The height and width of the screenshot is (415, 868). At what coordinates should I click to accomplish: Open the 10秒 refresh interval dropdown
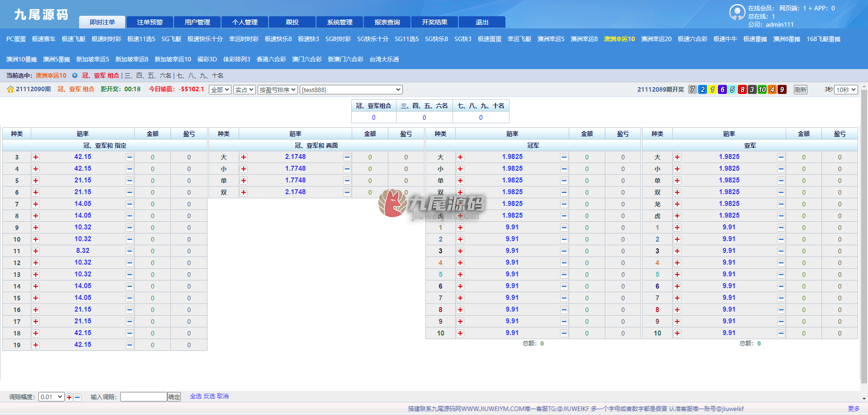click(x=846, y=90)
